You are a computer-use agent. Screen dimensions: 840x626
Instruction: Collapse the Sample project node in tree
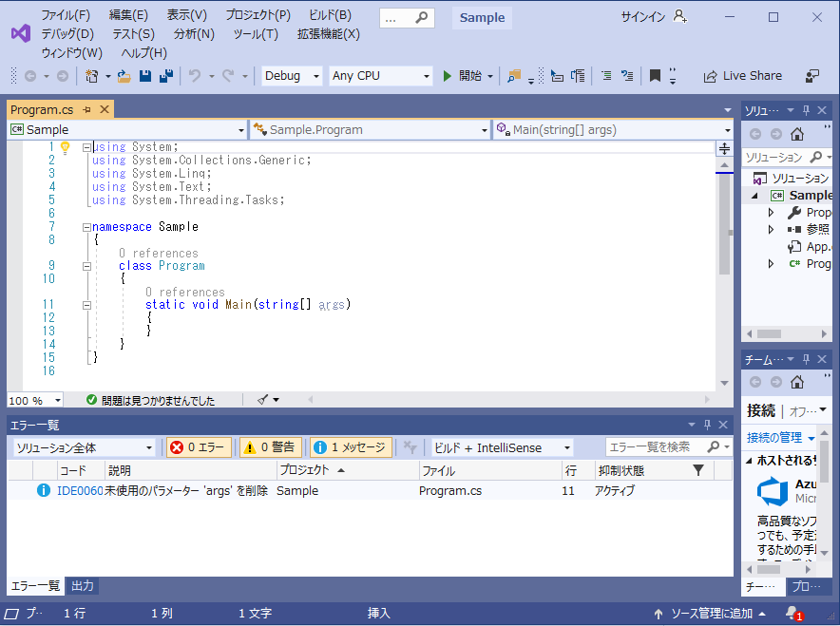click(754, 196)
